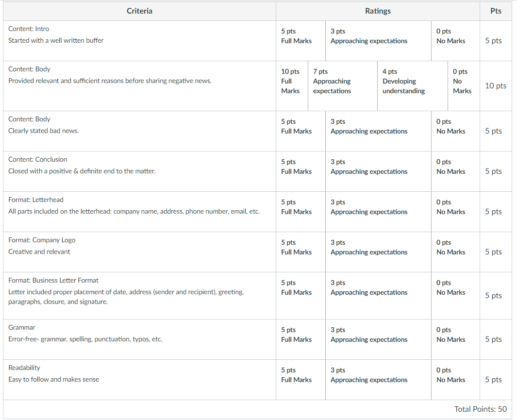Select 5 pts Full Marks for Clearly stated bad news
The image size is (517, 420).
tap(300, 131)
